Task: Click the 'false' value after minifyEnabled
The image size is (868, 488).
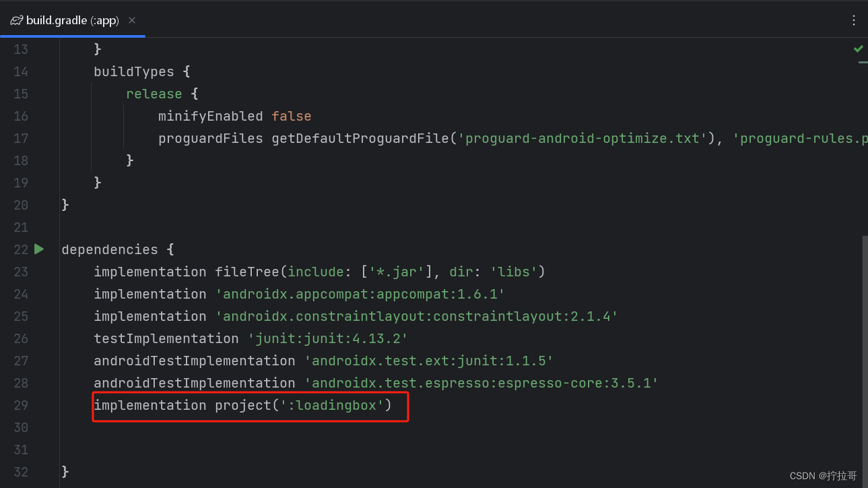Action: point(292,116)
